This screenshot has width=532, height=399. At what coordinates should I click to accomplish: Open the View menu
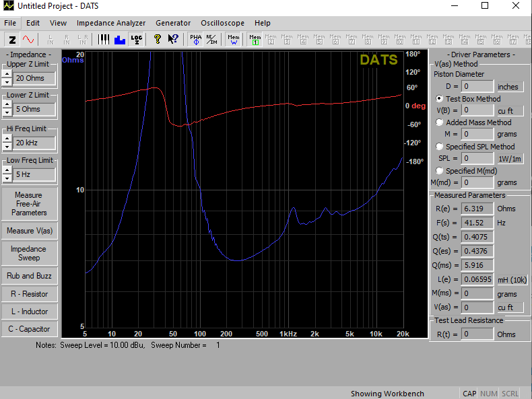58,23
